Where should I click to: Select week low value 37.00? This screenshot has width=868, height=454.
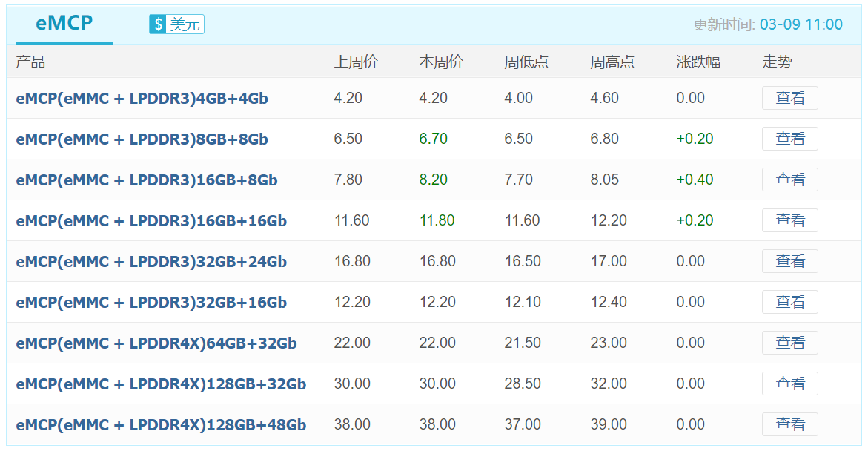(523, 424)
